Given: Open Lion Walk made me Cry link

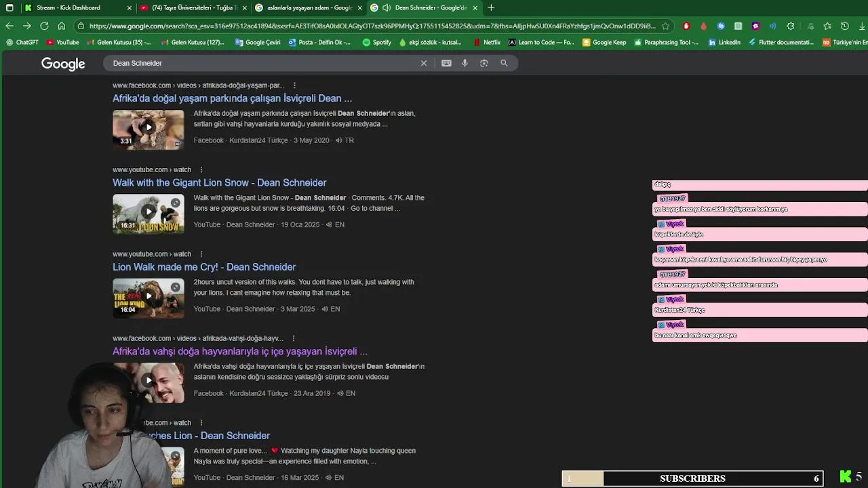Looking at the screenshot, I should coord(204,267).
